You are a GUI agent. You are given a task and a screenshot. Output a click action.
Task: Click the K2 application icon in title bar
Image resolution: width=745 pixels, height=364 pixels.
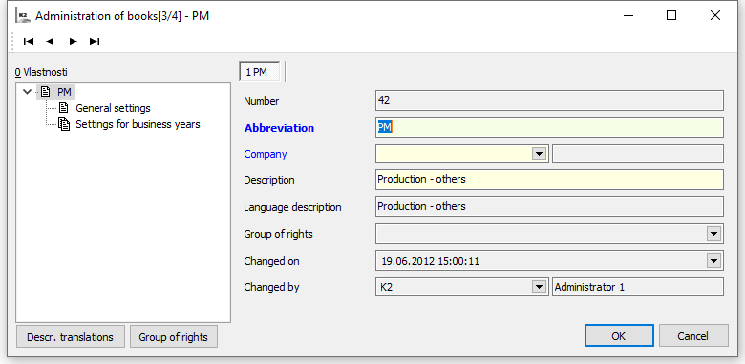pos(22,16)
